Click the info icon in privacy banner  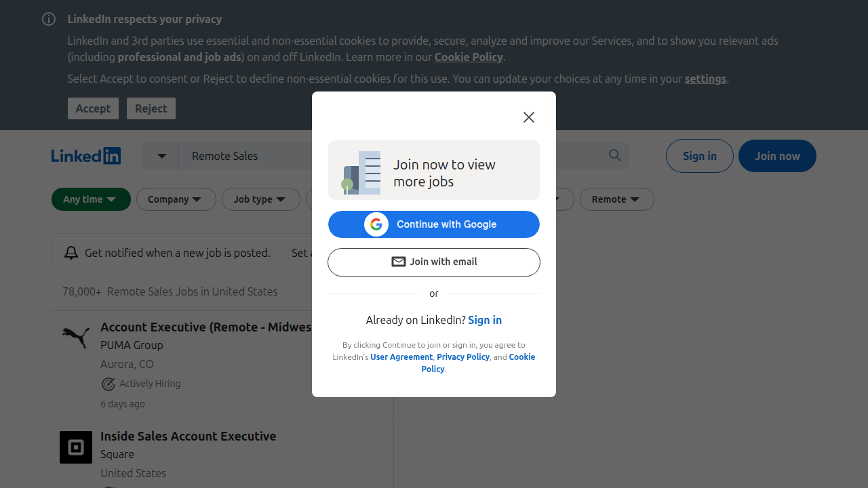point(49,19)
